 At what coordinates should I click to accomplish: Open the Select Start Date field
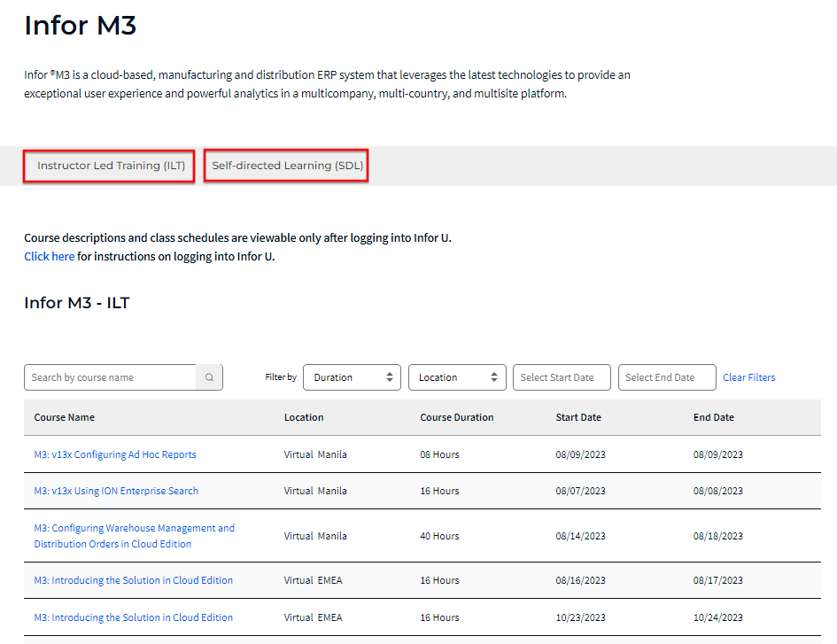coord(562,377)
